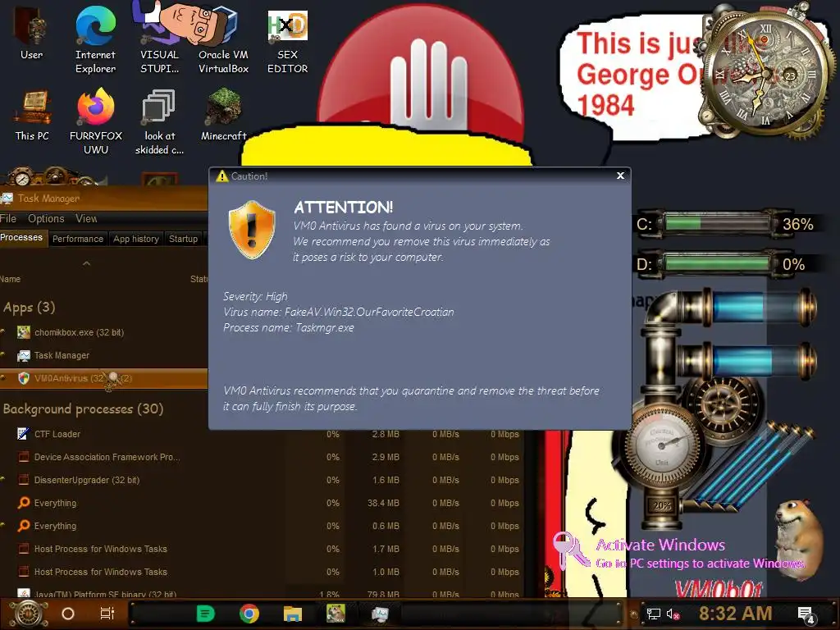Expand the VM0Antivirus process group

2,378
